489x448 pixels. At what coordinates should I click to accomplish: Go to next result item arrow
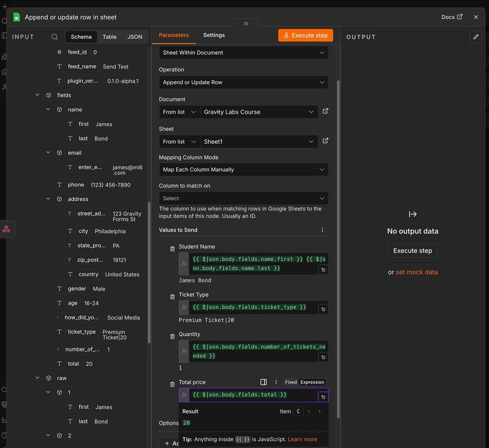click(x=319, y=411)
